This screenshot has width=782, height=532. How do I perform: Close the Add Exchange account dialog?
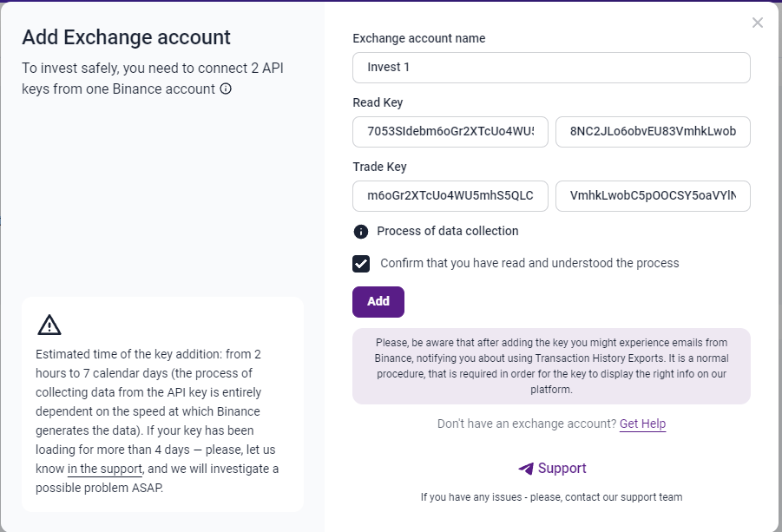point(757,23)
